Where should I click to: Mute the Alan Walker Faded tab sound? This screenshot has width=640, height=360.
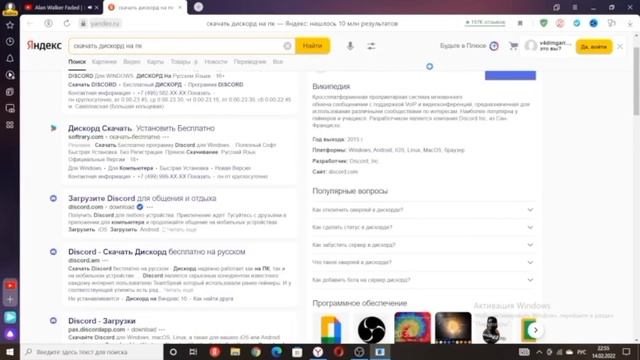click(x=90, y=7)
